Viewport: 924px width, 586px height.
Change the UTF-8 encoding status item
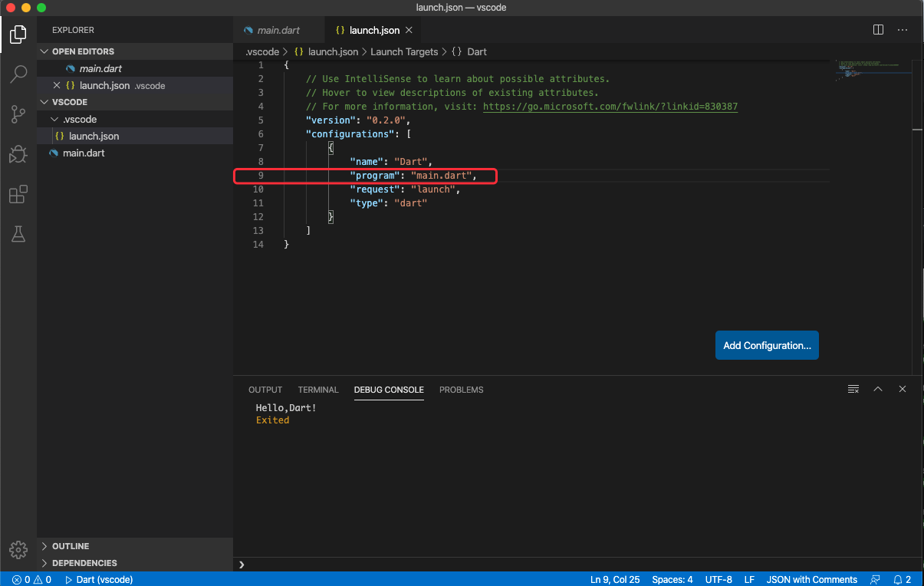pos(718,579)
